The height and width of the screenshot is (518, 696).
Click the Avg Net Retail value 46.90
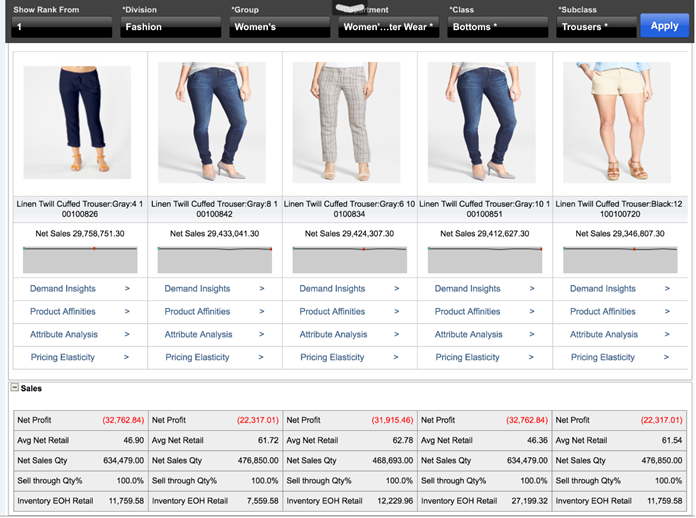tap(134, 440)
